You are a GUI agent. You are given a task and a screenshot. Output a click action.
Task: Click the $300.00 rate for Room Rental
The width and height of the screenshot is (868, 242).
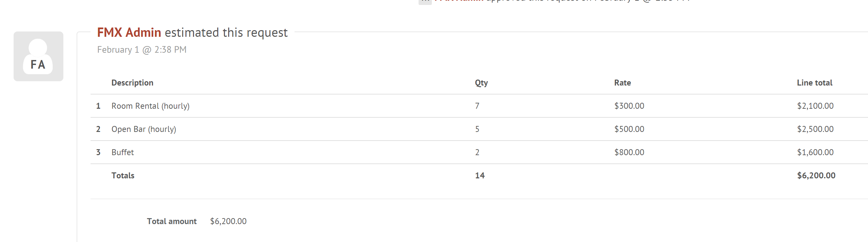pos(629,106)
